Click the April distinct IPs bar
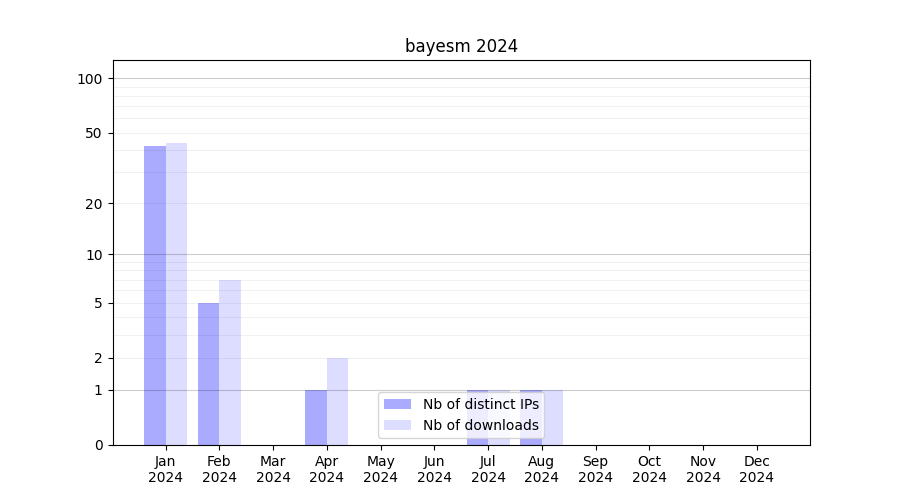Viewport: 900px width, 500px height. (x=316, y=417)
